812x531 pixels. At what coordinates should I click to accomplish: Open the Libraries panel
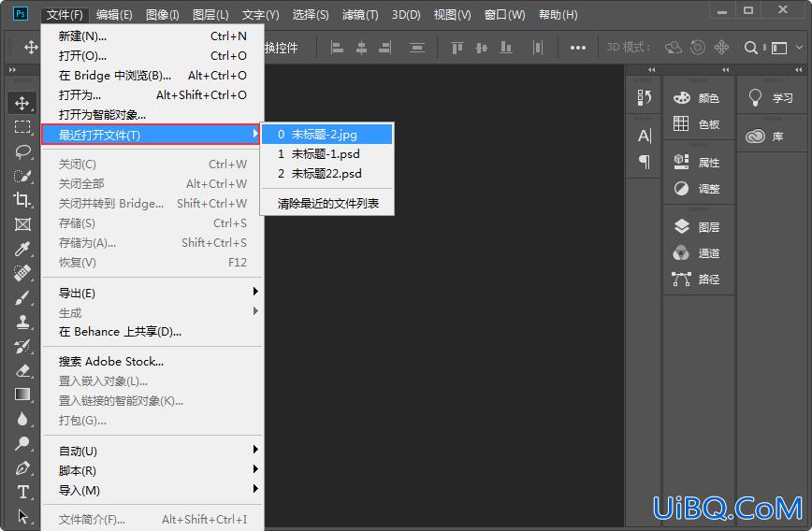(765, 136)
